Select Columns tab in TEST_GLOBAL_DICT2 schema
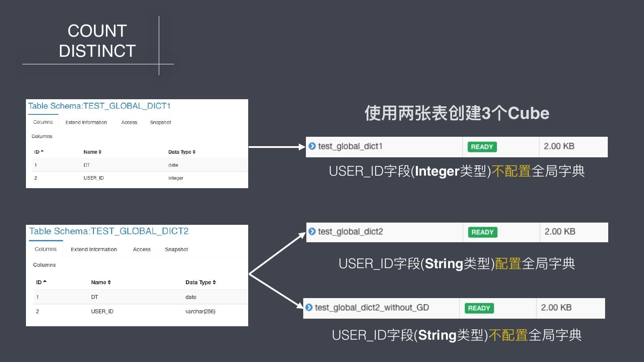Viewport: 644px width, 362px height. [46, 249]
